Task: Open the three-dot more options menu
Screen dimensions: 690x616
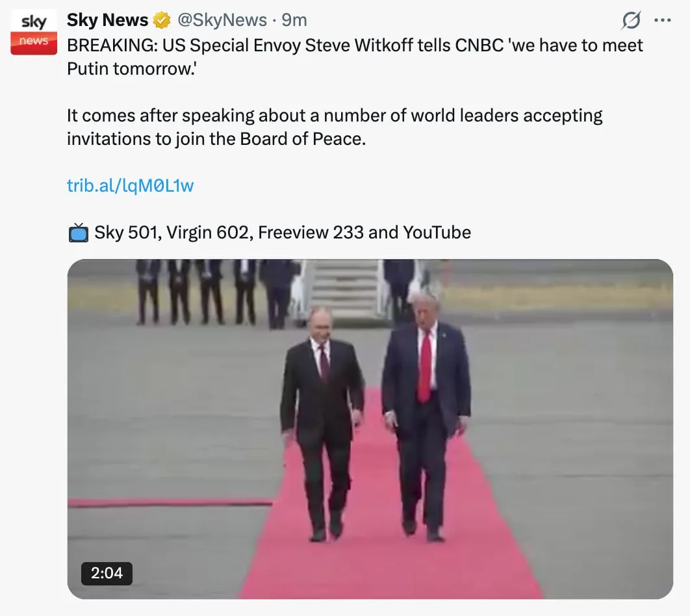Action: point(662,20)
